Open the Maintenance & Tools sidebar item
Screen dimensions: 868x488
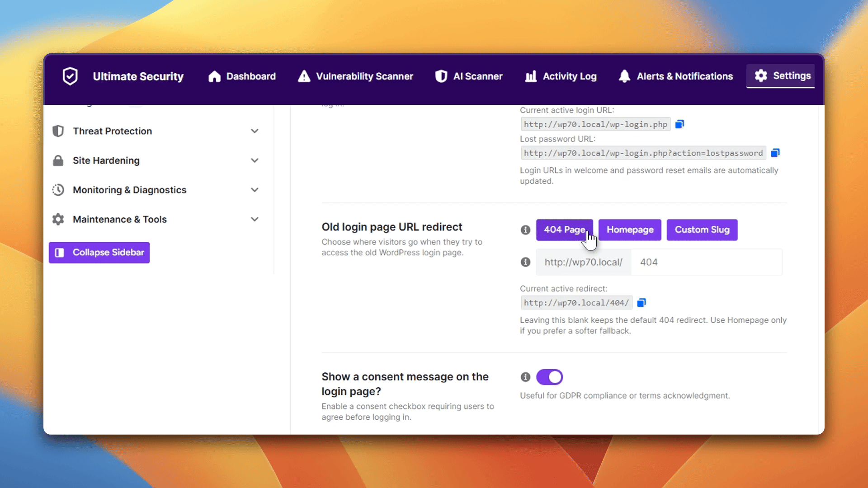[x=156, y=219]
